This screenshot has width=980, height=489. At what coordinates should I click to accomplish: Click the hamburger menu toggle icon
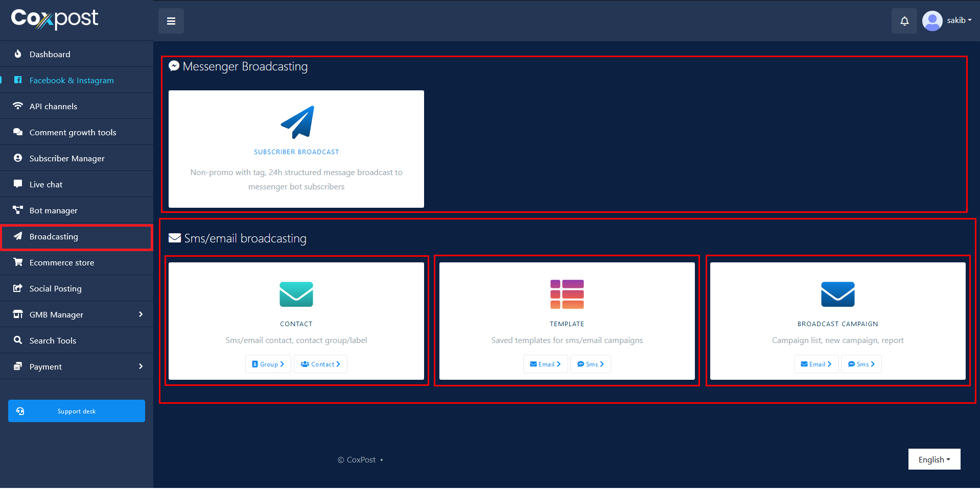click(x=171, y=21)
